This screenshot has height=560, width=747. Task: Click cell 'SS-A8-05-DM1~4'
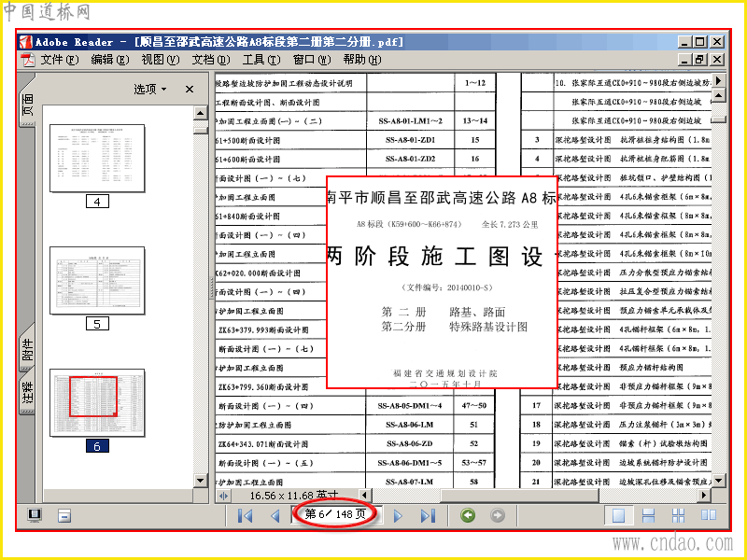[x=410, y=406]
